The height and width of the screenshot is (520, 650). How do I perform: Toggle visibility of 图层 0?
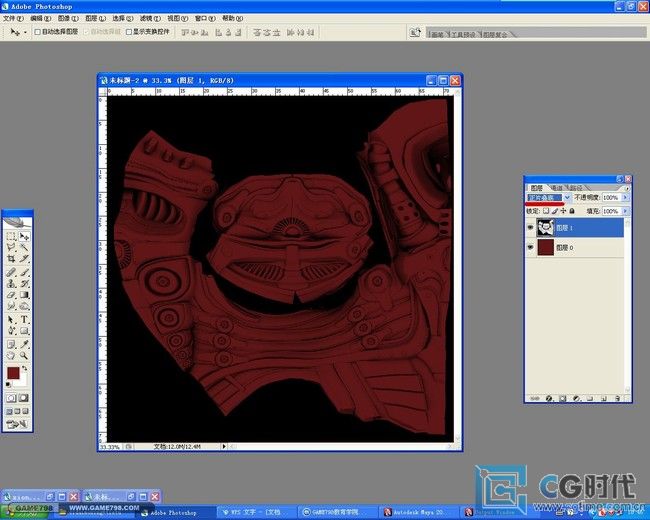click(531, 247)
